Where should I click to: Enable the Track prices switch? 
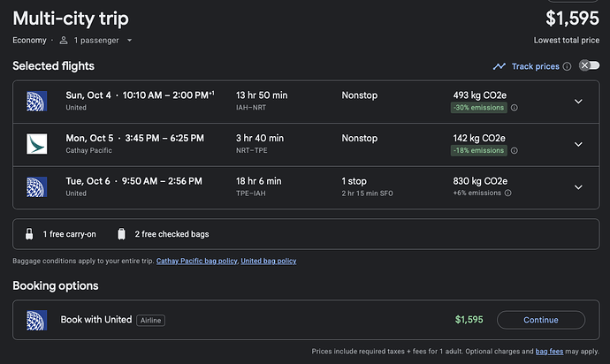[590, 65]
